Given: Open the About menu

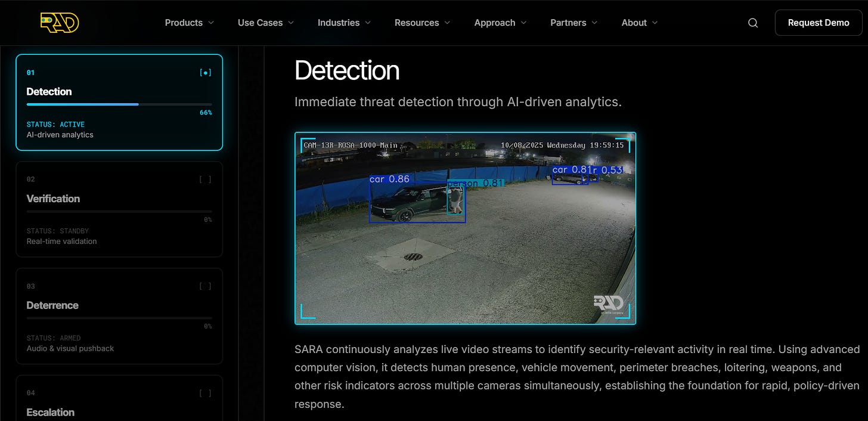Looking at the screenshot, I should [640, 23].
